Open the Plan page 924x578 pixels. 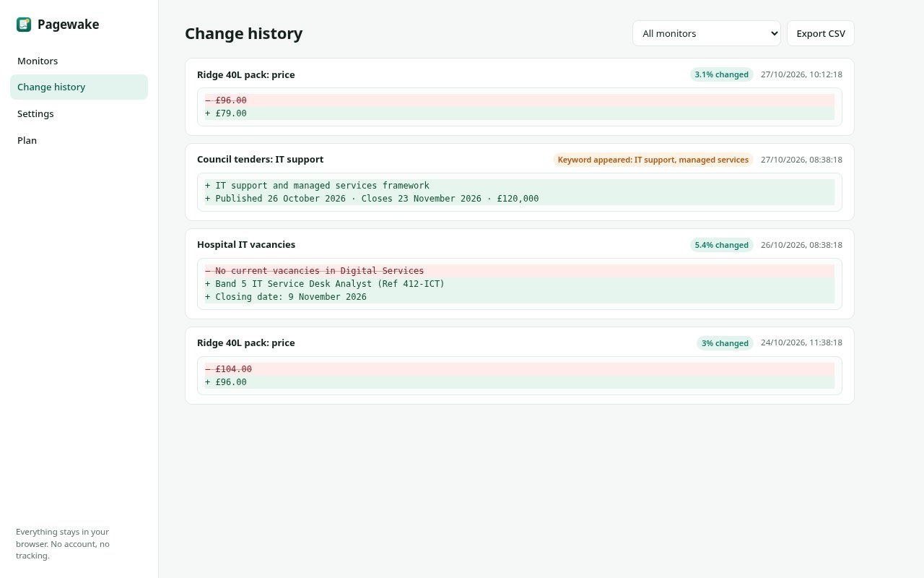pos(79,140)
